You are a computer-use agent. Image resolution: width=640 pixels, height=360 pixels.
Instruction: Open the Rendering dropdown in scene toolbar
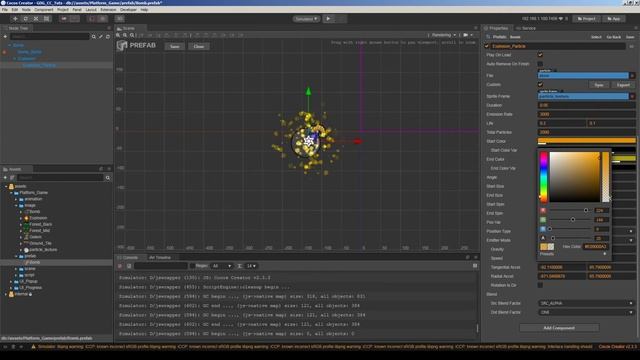pyautogui.click(x=443, y=35)
